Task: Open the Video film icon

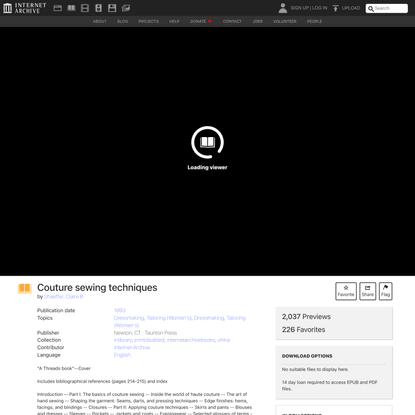Action: point(85,8)
